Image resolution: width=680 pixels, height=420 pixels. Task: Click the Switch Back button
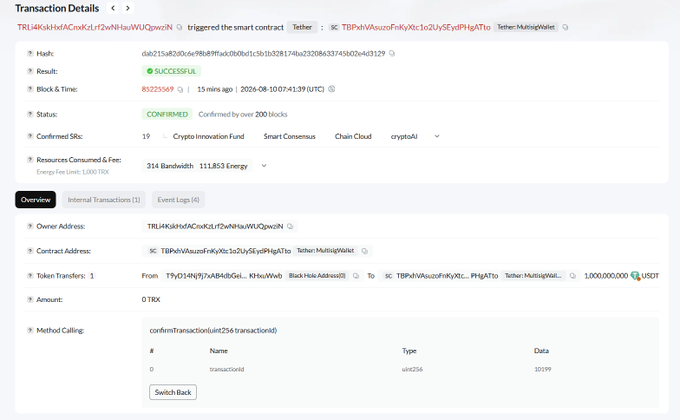[173, 392]
